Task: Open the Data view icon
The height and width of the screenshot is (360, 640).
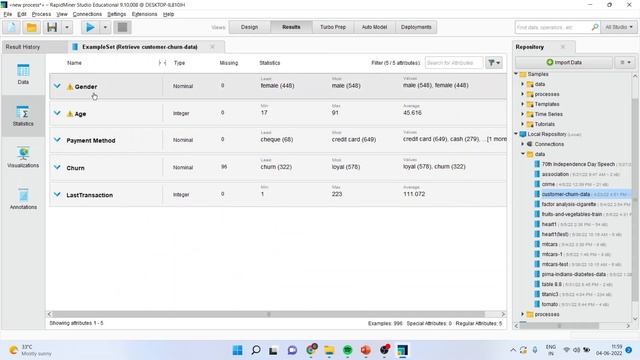Action: [23, 74]
